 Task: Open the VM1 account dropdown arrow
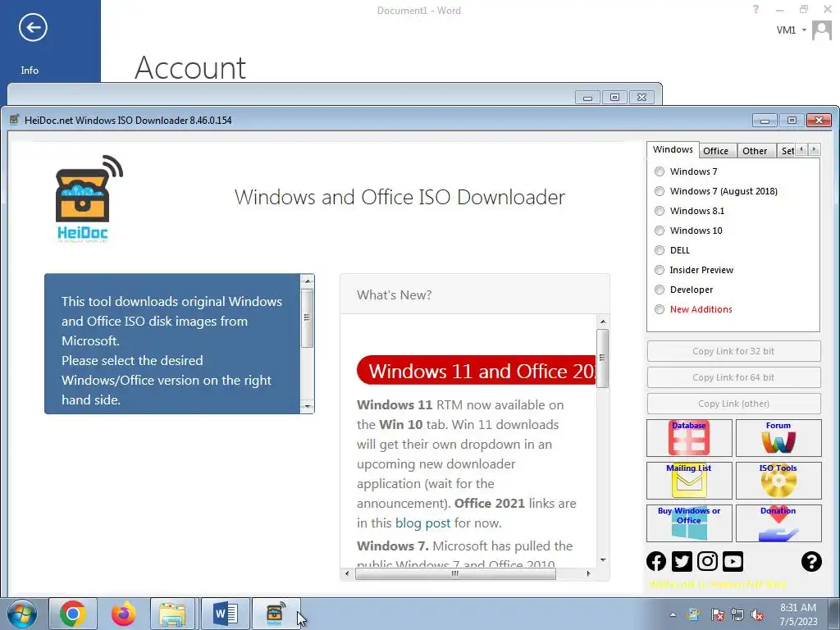[x=804, y=30]
